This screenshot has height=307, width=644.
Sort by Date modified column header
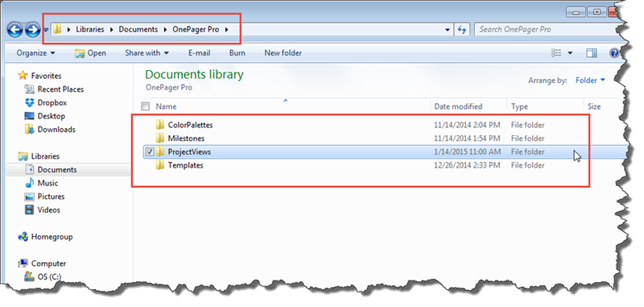[458, 106]
